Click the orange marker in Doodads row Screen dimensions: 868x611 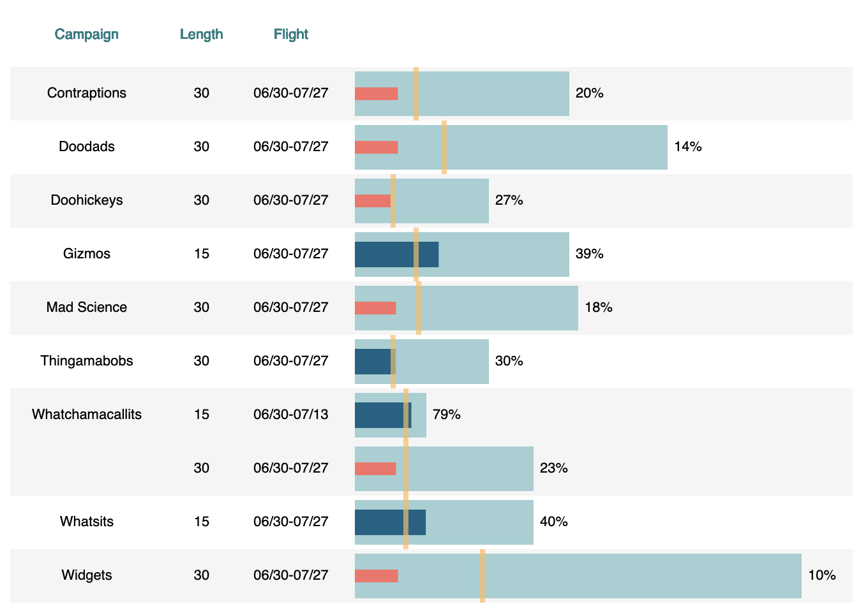click(444, 147)
